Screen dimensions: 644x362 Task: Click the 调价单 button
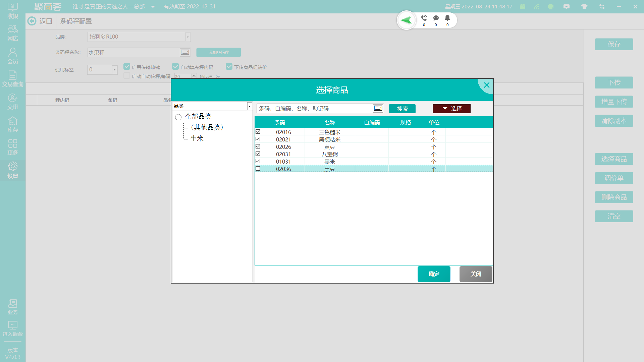(614, 178)
